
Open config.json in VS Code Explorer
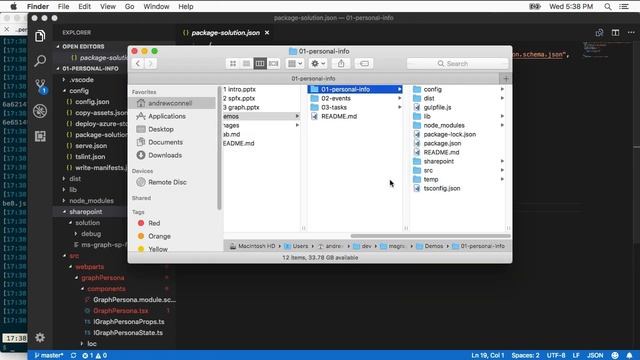click(x=92, y=102)
